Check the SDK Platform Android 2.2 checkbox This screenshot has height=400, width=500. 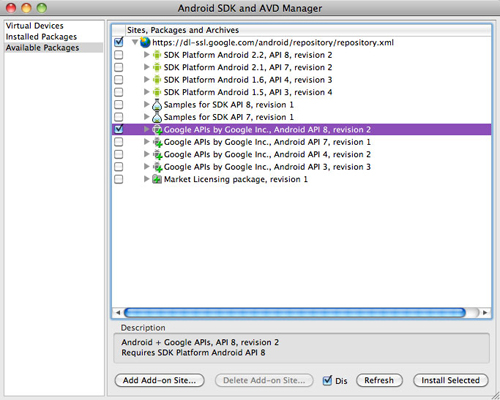[x=119, y=55]
